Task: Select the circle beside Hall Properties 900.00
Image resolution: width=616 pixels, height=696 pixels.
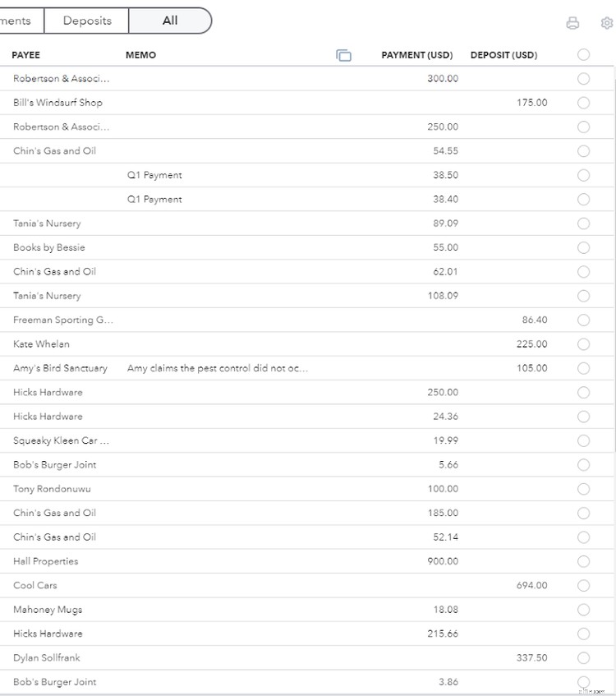Action: [583, 561]
